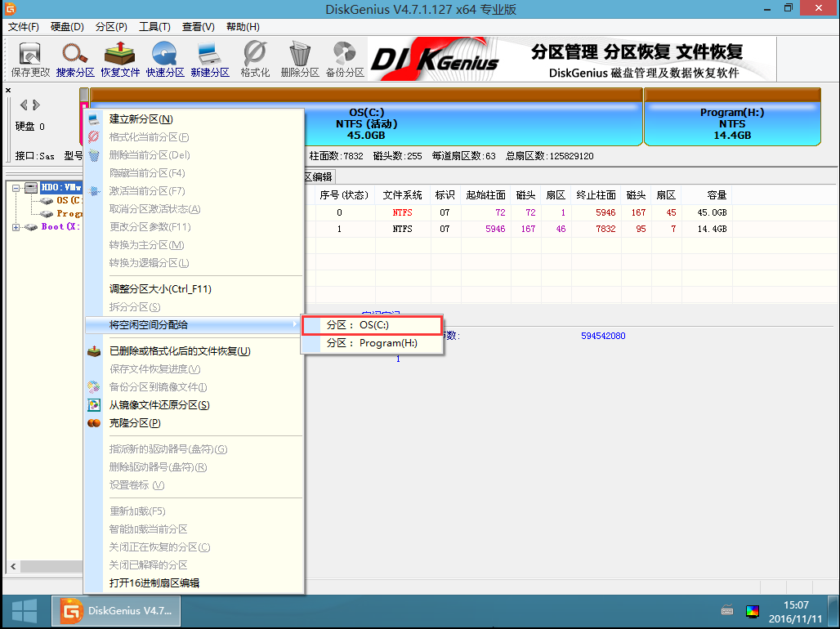The width and height of the screenshot is (840, 629).
Task: Open the 帮助(H) menu
Action: tap(243, 27)
